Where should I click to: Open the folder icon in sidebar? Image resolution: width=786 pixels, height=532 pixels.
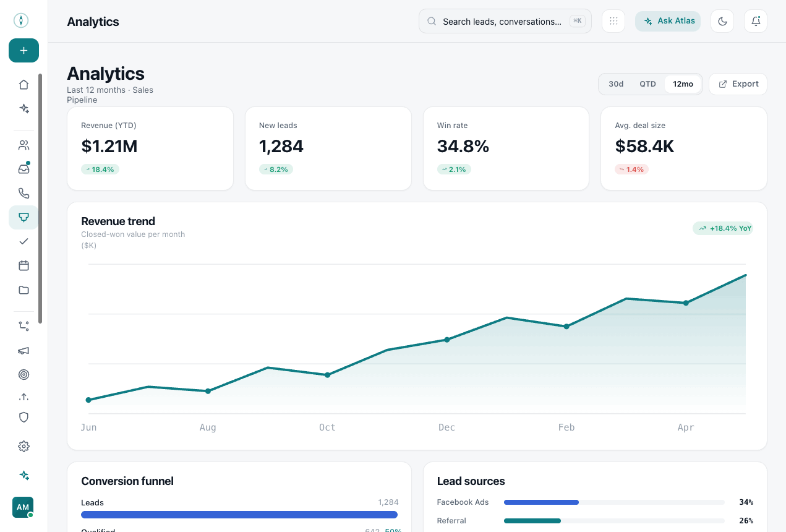coord(23,290)
